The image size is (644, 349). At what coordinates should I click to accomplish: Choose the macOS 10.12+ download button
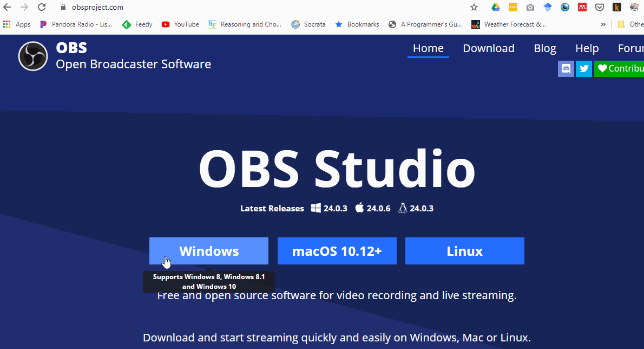pyautogui.click(x=337, y=251)
